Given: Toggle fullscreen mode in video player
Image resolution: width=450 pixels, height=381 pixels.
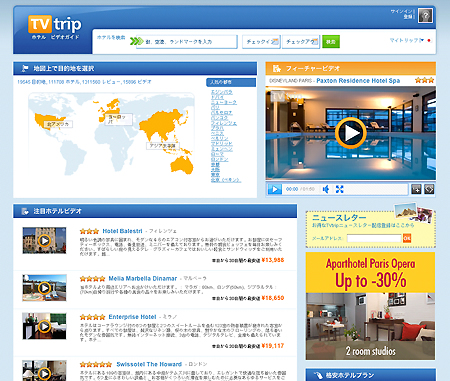Looking at the screenshot, I should [339, 189].
